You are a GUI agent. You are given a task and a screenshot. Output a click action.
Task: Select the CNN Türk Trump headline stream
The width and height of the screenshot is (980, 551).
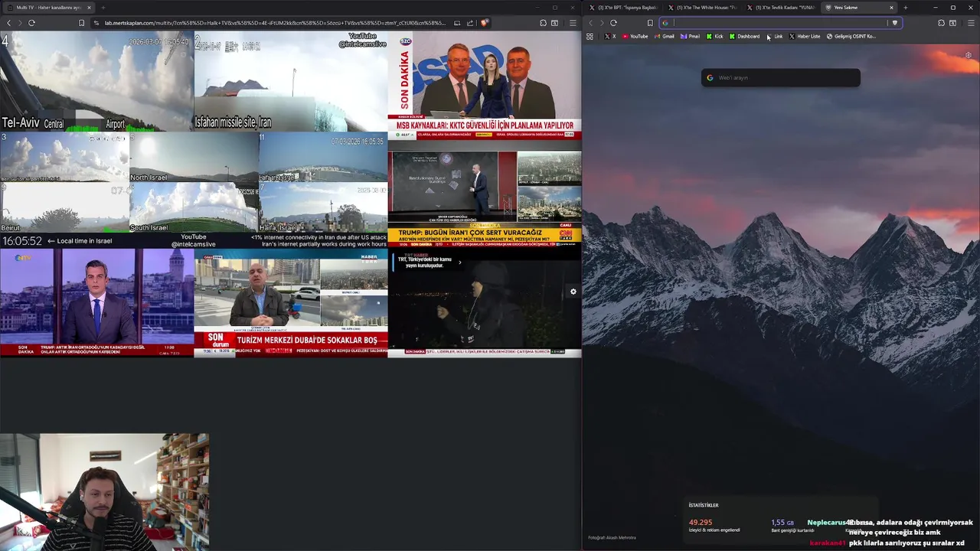pyautogui.click(x=485, y=197)
